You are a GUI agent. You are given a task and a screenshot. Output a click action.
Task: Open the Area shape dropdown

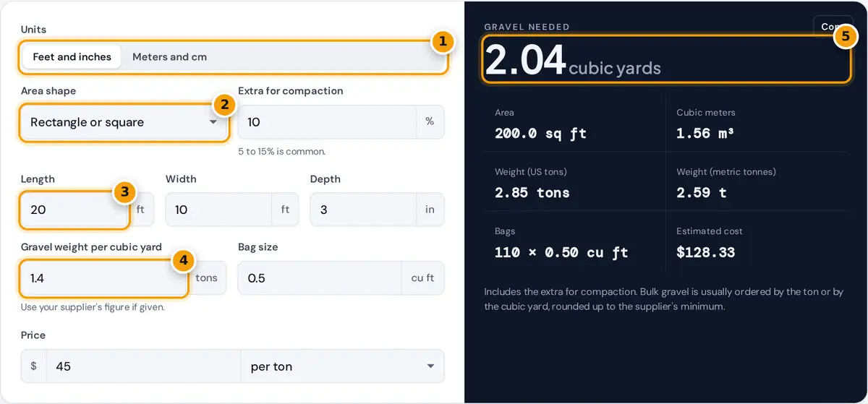point(124,122)
